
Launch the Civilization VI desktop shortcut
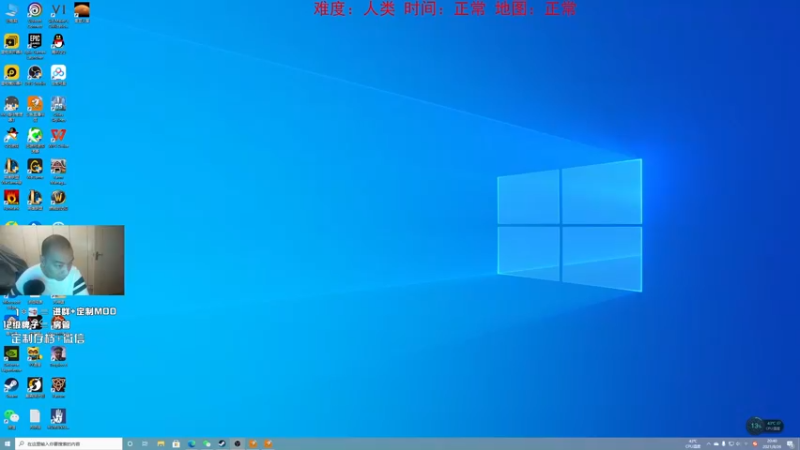pyautogui.click(x=58, y=13)
